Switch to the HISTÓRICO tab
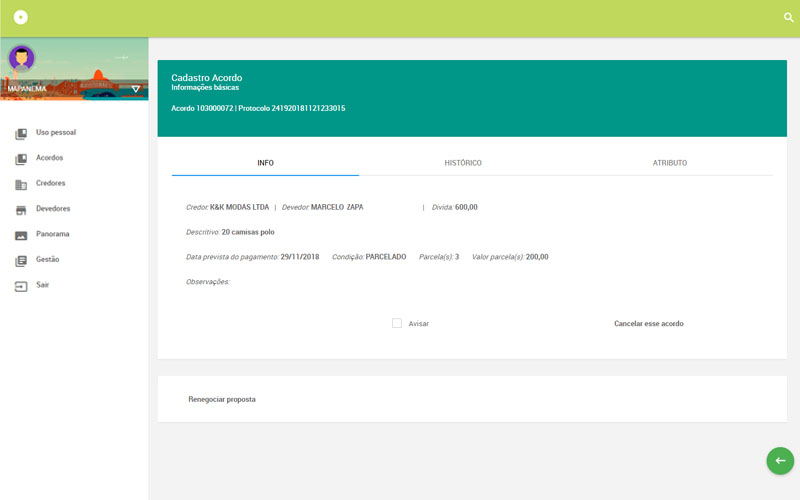 [x=463, y=163]
